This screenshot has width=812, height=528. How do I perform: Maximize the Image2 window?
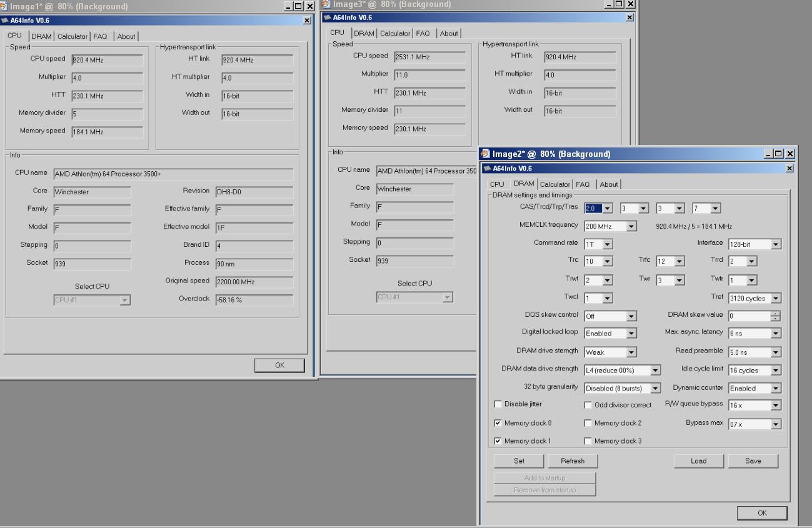click(x=778, y=154)
